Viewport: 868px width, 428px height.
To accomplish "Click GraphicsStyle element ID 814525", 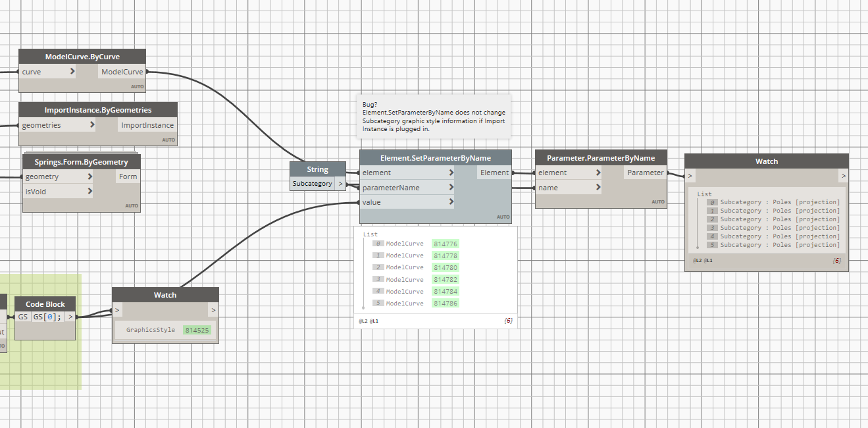I will pyautogui.click(x=197, y=330).
